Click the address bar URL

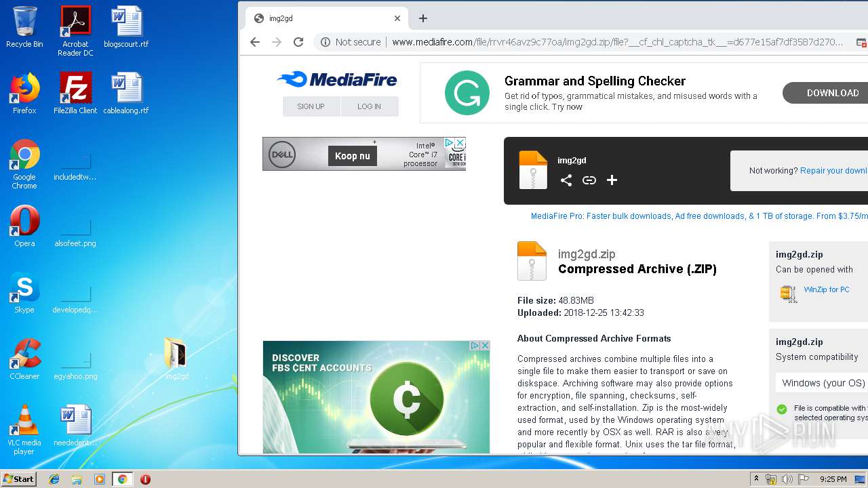tap(617, 42)
